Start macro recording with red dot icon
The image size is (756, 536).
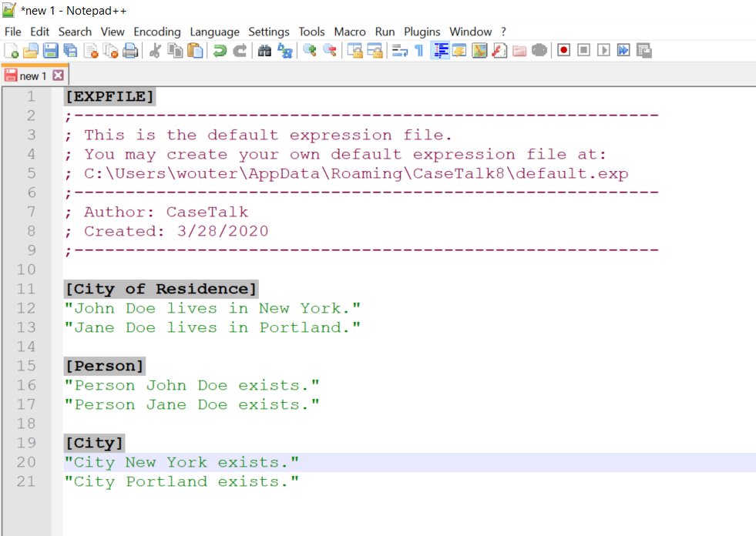(563, 51)
